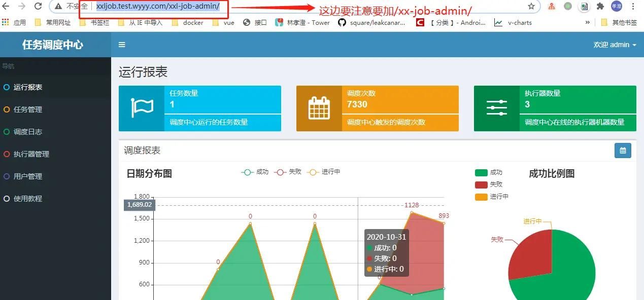Open the 使用教程 page
The image size is (644, 300).
28,198
